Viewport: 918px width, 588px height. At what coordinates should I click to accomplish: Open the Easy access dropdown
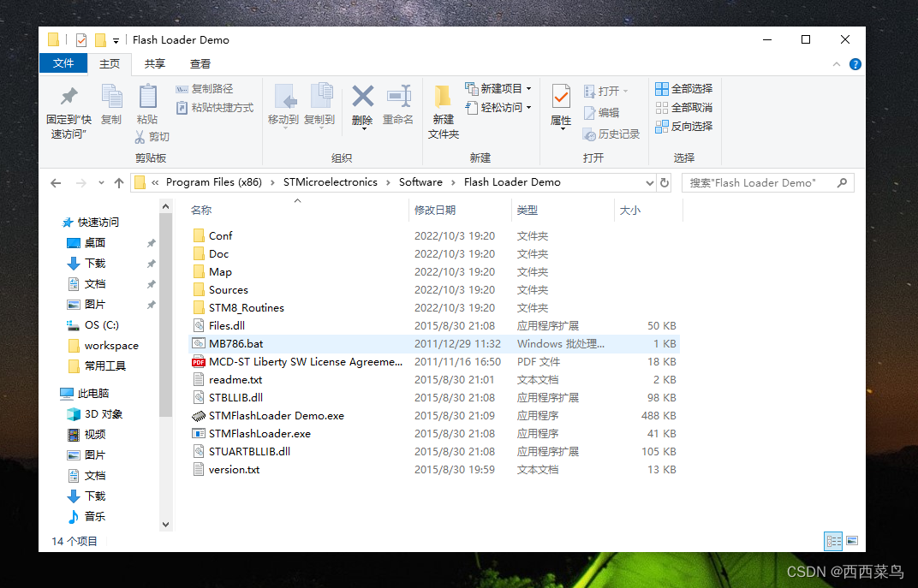[x=498, y=108]
